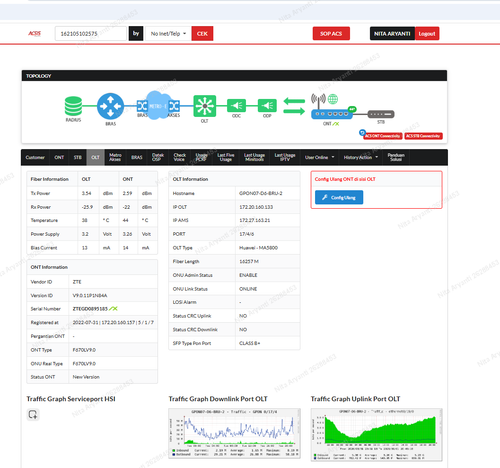This screenshot has width=500, height=468.
Task: Click the serial number ZTEGD0895185
Action: [x=90, y=309]
